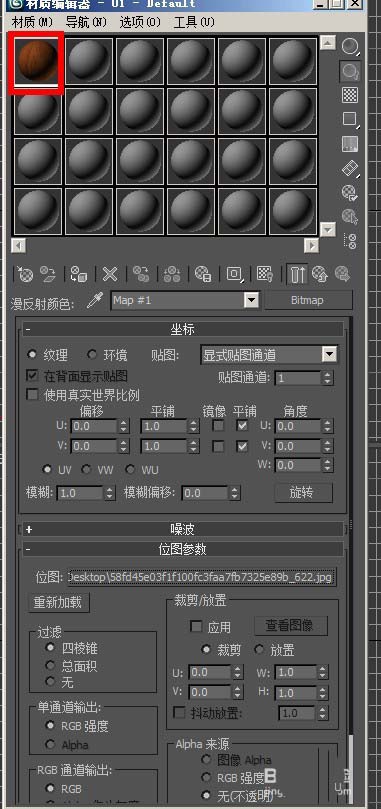Click the Make Material Copy icon
381x809 pixels.
pos(141,273)
